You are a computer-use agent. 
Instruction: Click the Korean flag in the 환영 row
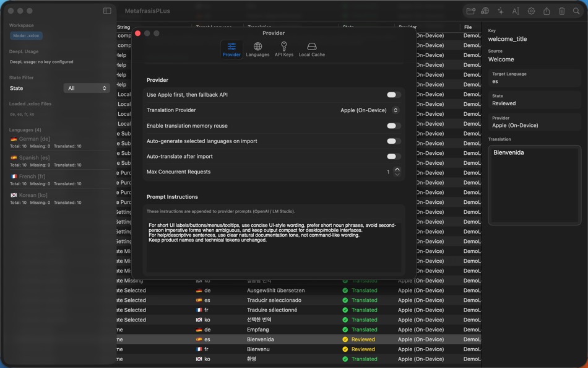point(199,359)
